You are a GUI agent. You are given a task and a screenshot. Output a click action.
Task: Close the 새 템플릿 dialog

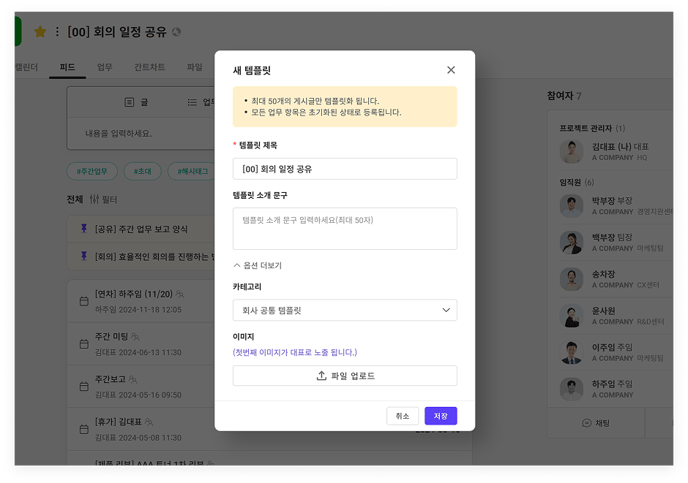click(451, 70)
